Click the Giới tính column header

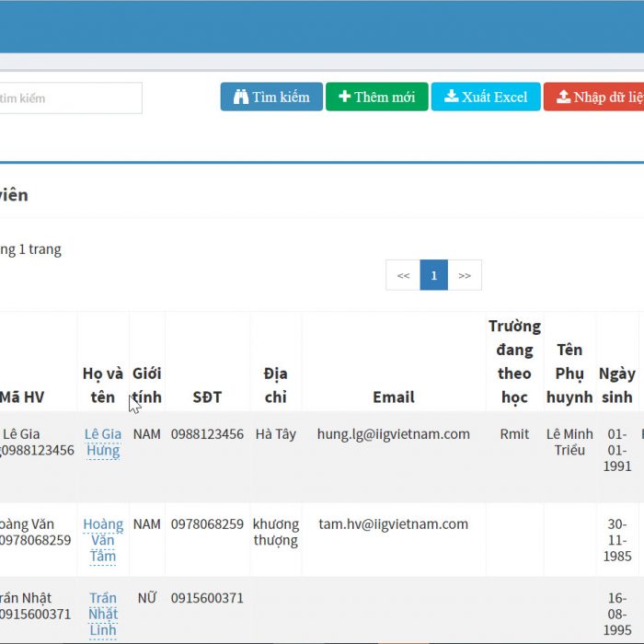pos(146,385)
